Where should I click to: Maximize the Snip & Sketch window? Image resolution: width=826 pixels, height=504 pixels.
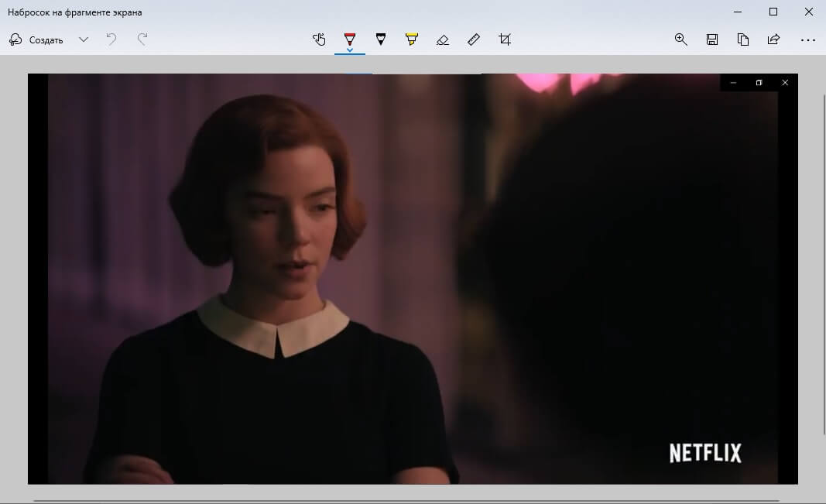coord(773,12)
